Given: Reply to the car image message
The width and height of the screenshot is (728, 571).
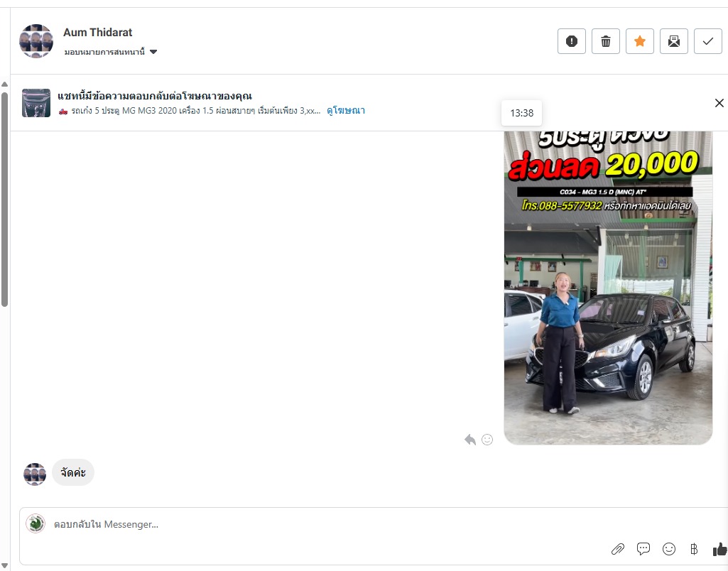Looking at the screenshot, I should (470, 439).
